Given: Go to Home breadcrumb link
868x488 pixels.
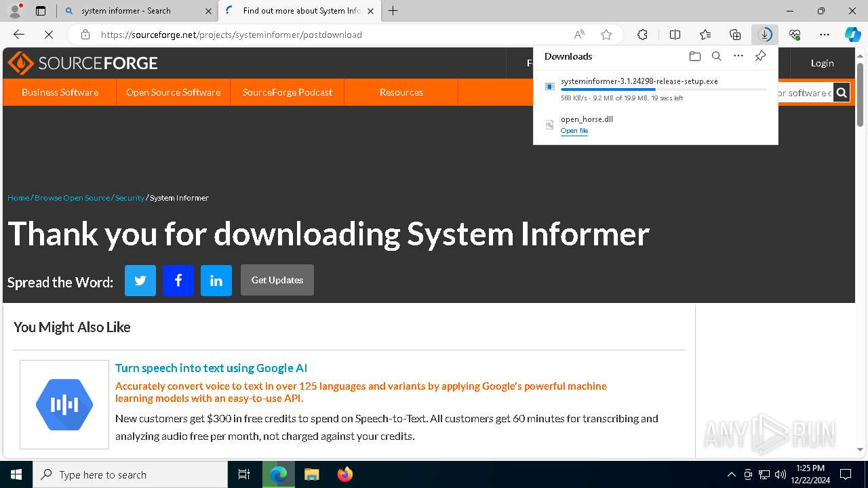Looking at the screenshot, I should pos(18,198).
